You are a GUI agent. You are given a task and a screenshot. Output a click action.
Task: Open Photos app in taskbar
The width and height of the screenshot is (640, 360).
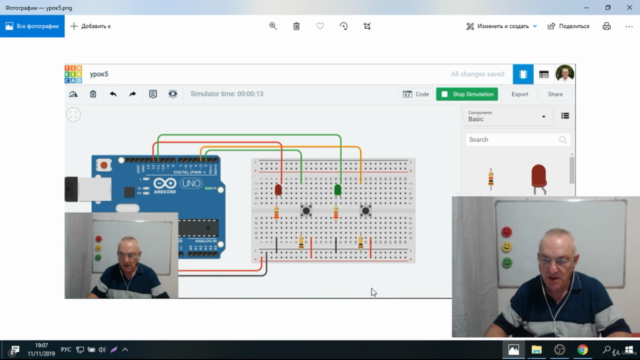[513, 350]
